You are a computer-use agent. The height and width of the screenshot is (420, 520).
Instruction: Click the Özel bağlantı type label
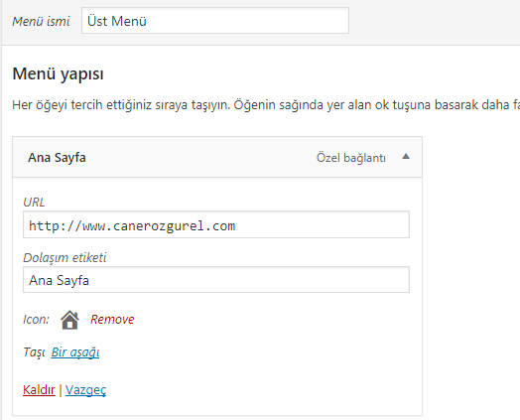(x=351, y=158)
